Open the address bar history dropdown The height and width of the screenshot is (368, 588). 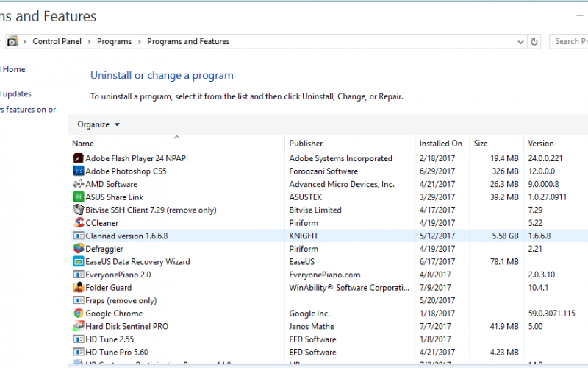520,42
